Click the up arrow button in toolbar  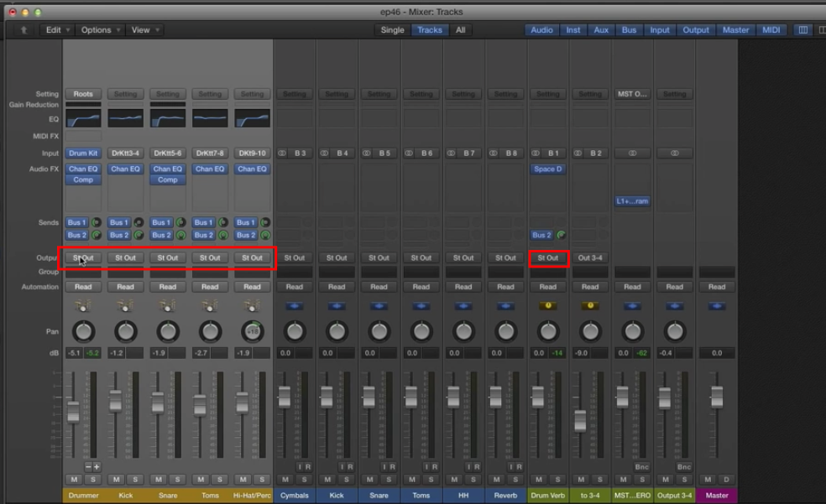[24, 30]
